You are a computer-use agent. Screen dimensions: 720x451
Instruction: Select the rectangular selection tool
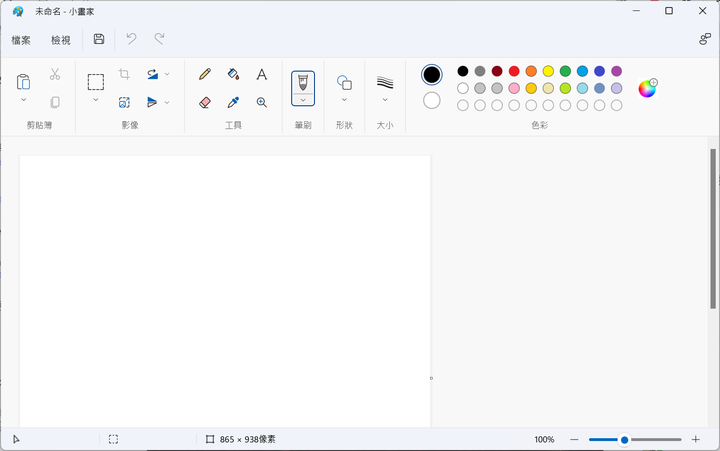(x=96, y=82)
